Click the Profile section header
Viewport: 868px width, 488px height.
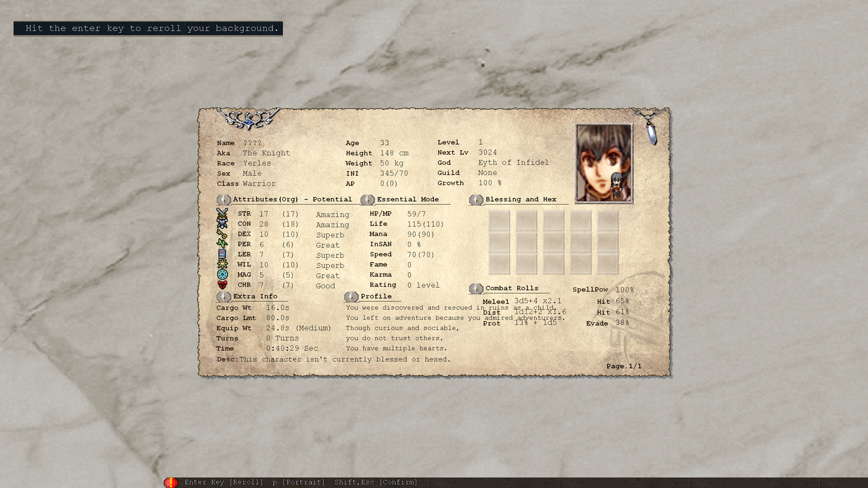click(376, 296)
